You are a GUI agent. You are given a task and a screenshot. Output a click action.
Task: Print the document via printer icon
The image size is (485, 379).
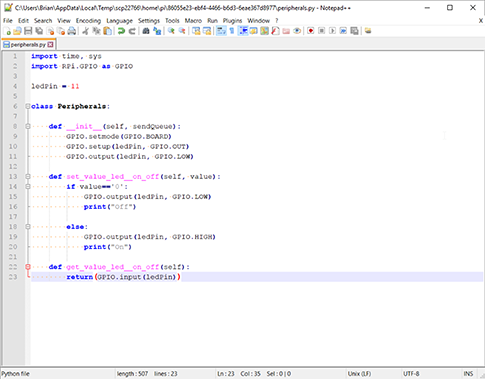click(x=71, y=31)
